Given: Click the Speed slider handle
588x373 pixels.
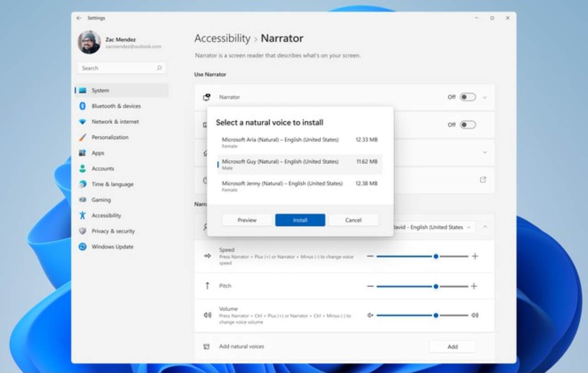Looking at the screenshot, I should [x=435, y=256].
